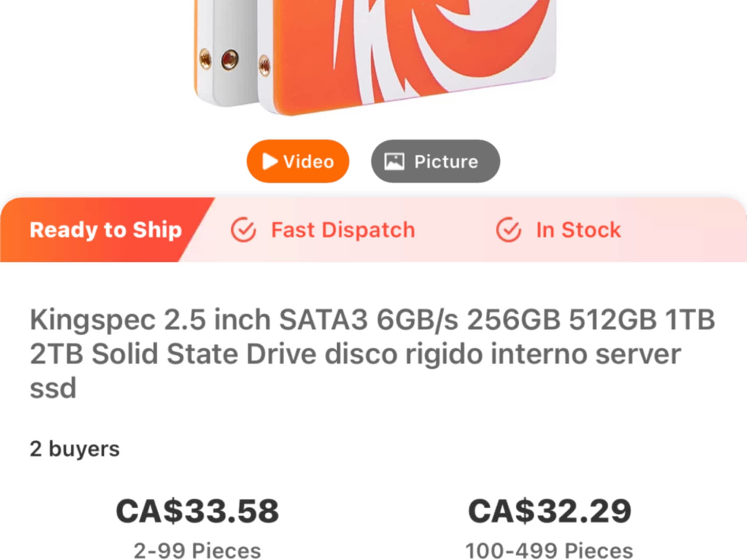Click the Fast Dispatch checkmark icon
The image size is (747, 560).
[x=243, y=230]
